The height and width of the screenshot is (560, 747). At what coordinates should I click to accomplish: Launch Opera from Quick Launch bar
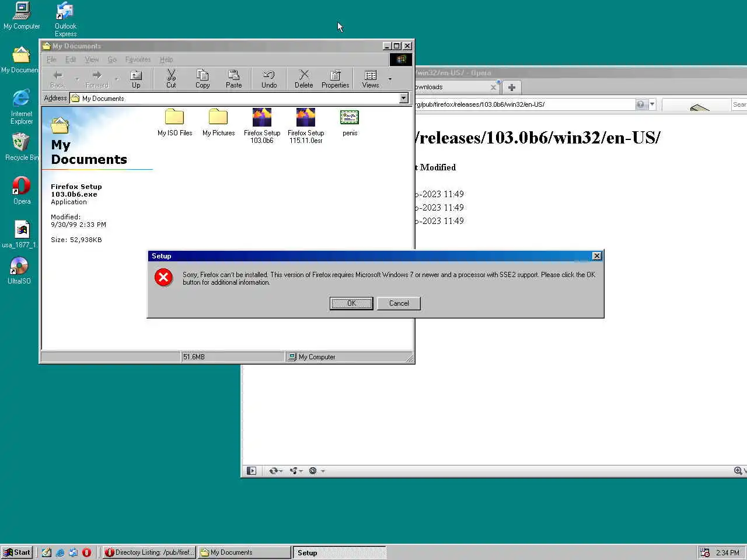[x=86, y=552]
